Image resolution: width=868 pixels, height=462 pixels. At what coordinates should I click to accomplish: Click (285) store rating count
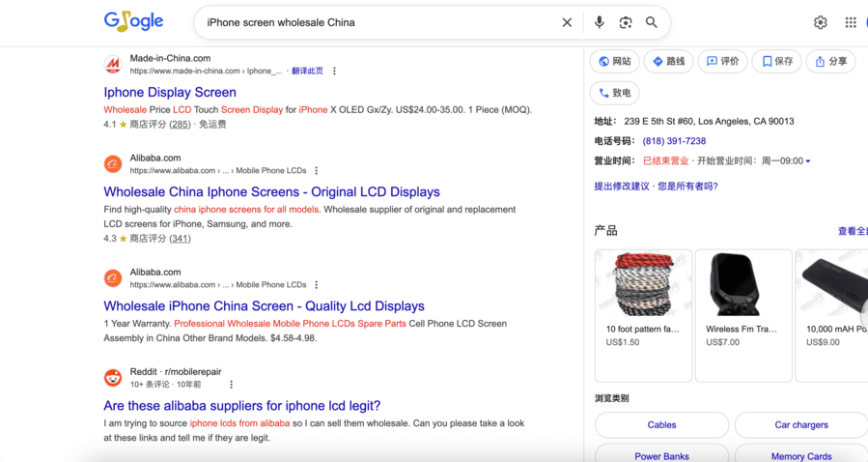coord(180,125)
